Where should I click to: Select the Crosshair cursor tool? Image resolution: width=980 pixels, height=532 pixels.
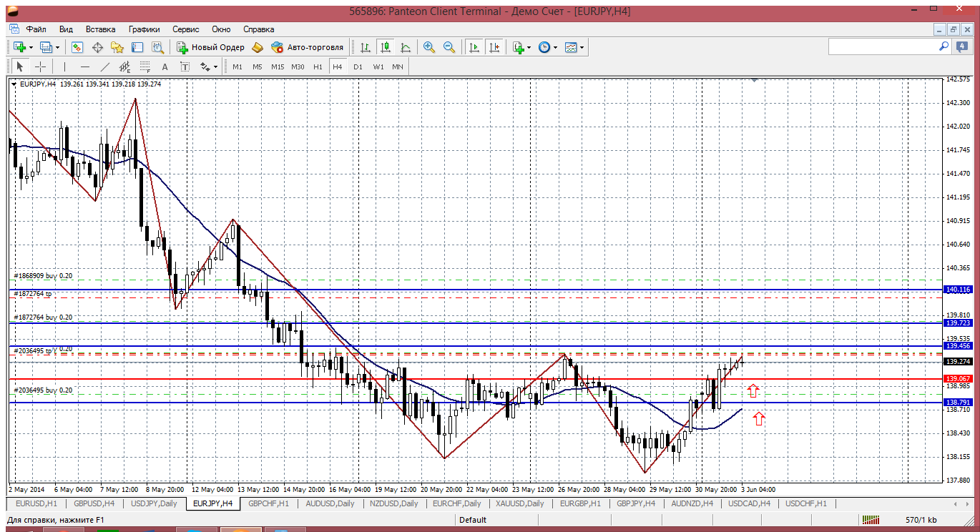41,66
